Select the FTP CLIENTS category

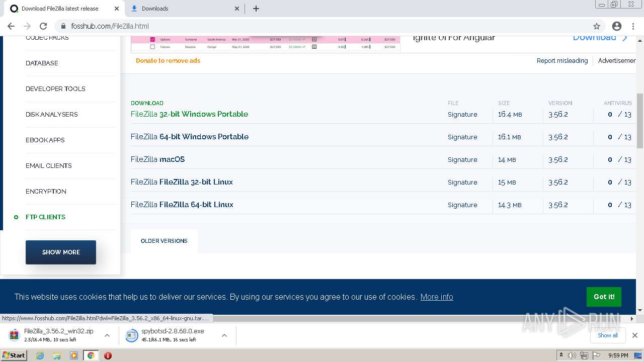[45, 217]
